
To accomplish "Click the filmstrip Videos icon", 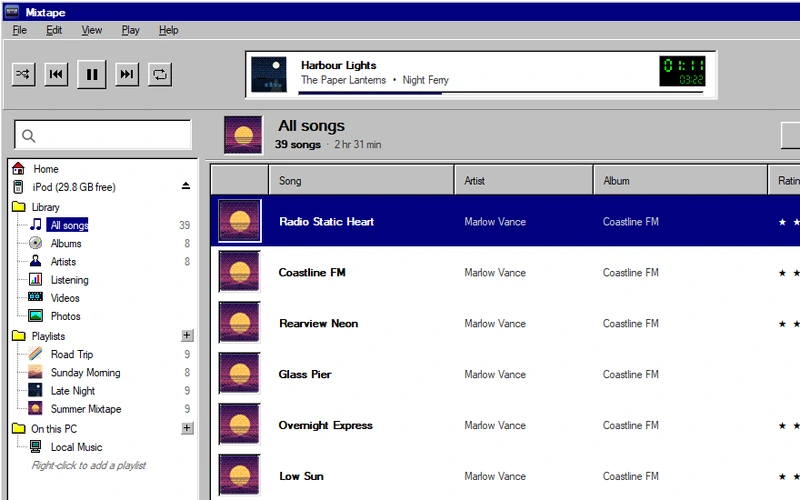I will click(x=36, y=297).
